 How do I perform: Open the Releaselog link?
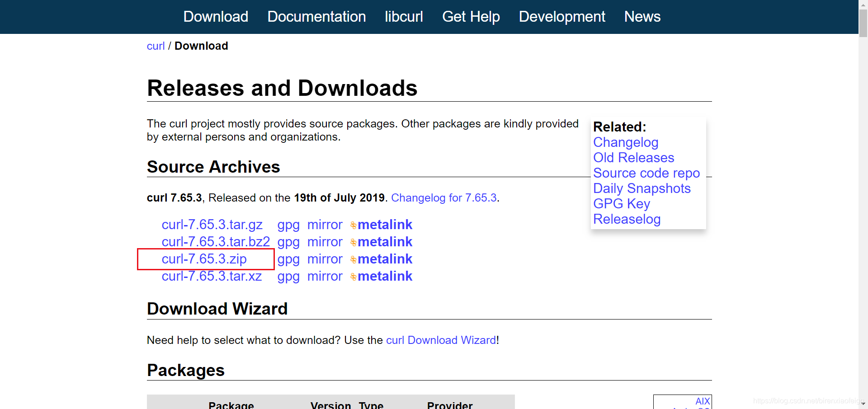pyautogui.click(x=627, y=219)
